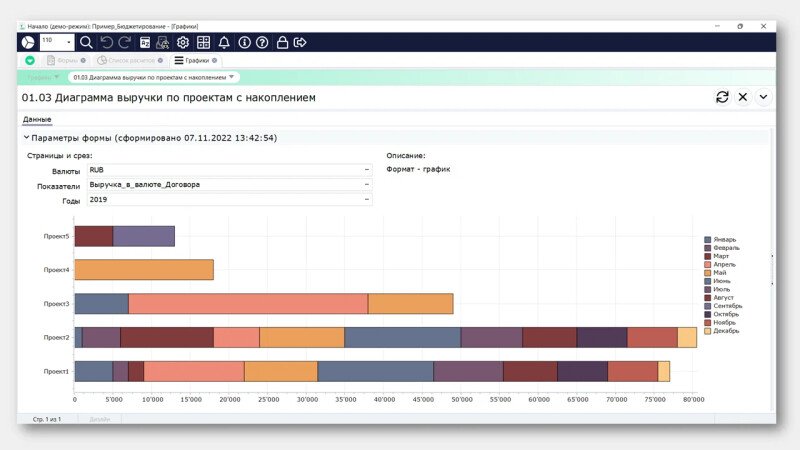Close the chart with X icon

pos(743,97)
